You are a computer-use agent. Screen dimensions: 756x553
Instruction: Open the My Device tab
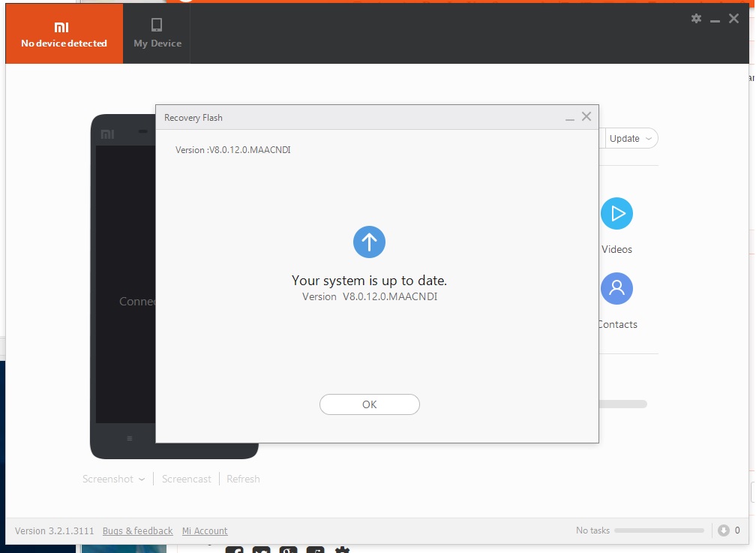click(x=157, y=33)
